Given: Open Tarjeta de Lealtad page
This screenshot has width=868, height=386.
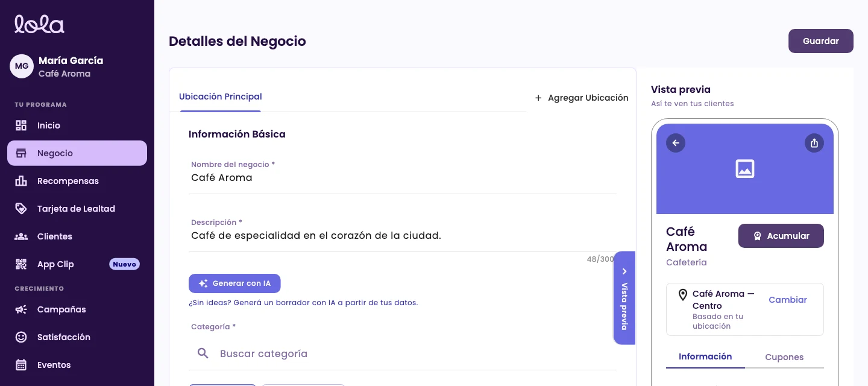Looking at the screenshot, I should [77, 209].
